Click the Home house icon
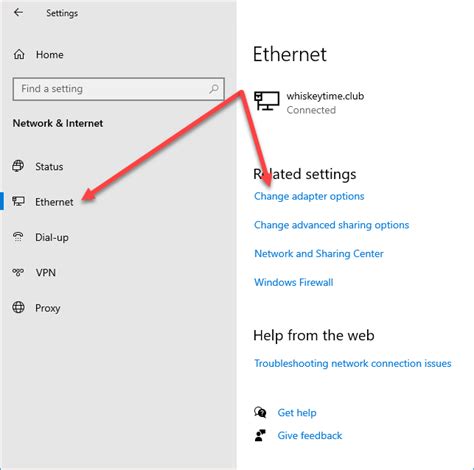Viewport: 474px width, 470px height. coord(19,54)
